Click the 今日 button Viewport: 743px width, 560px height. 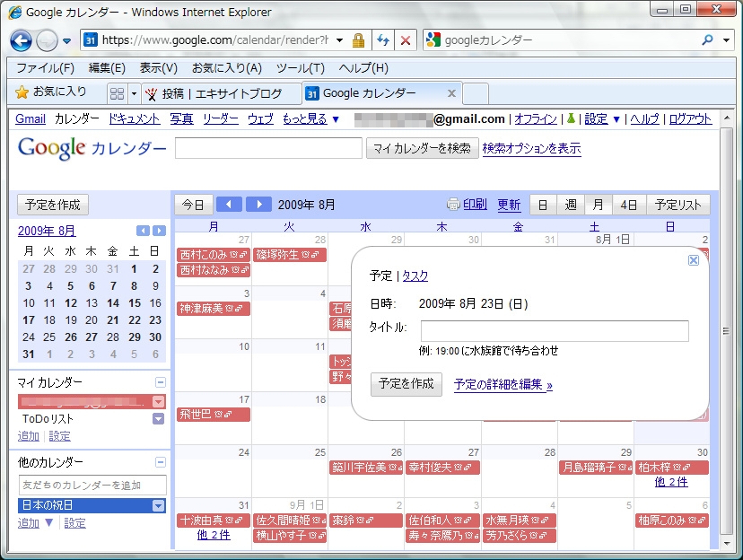[x=193, y=205]
